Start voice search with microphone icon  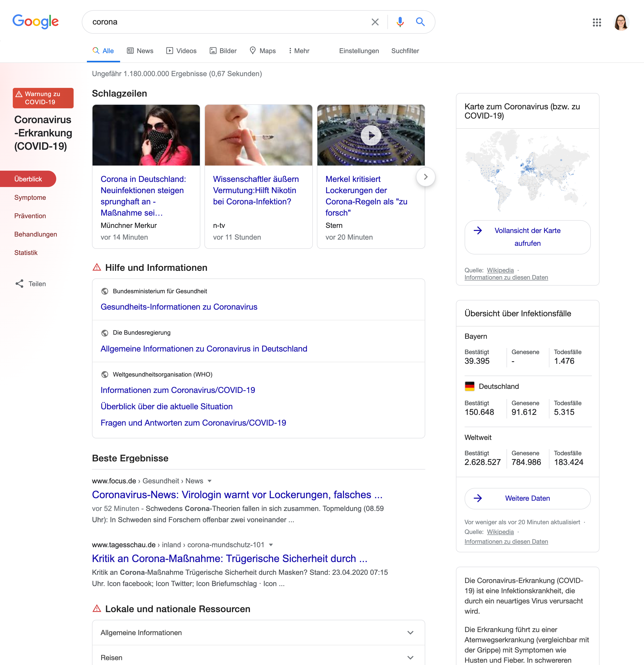[x=400, y=22]
